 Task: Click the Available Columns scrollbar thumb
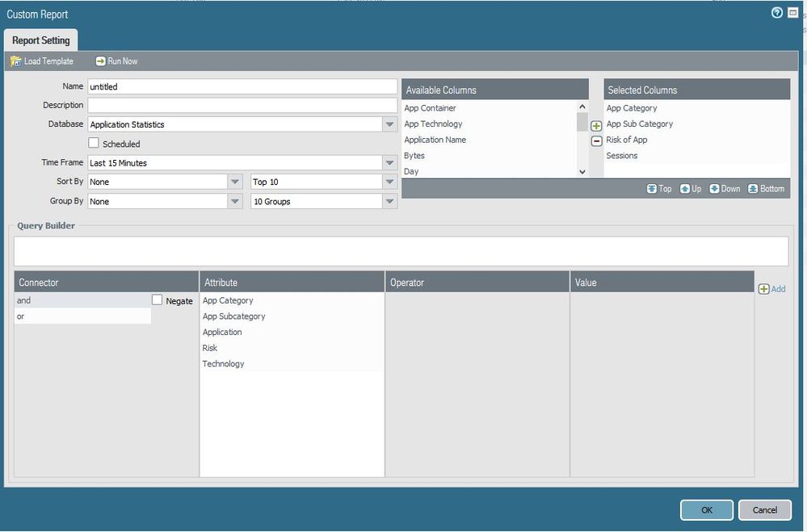[582, 122]
